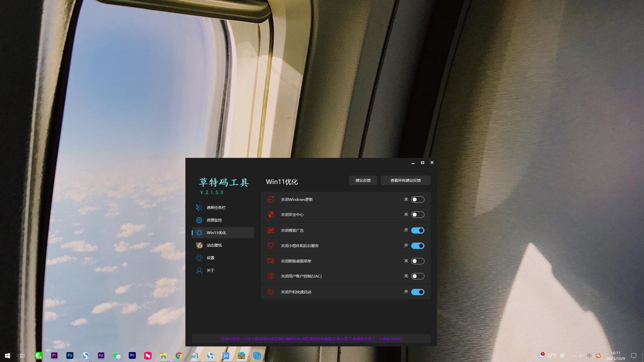Click the 关闭用户账户控制(UAC) label
Viewport: 644px width, 362px height.
click(x=301, y=276)
